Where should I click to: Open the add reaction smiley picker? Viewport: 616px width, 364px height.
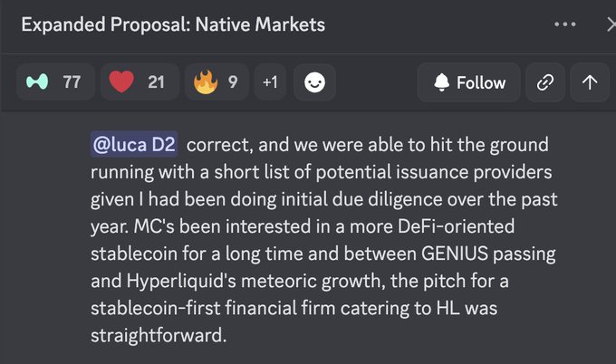[x=314, y=82]
